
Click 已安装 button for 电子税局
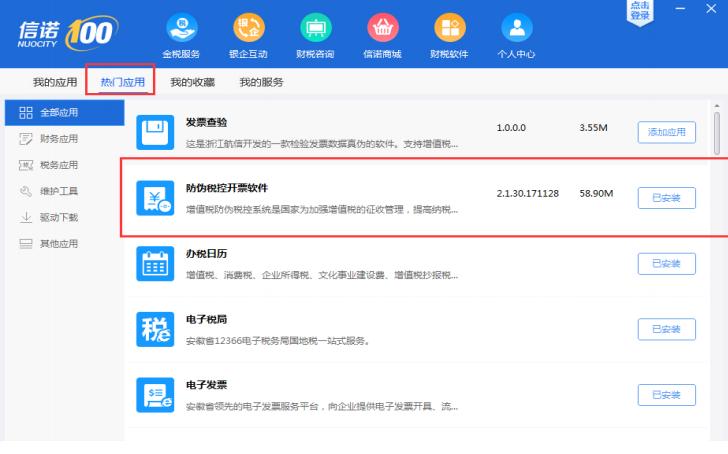(666, 329)
